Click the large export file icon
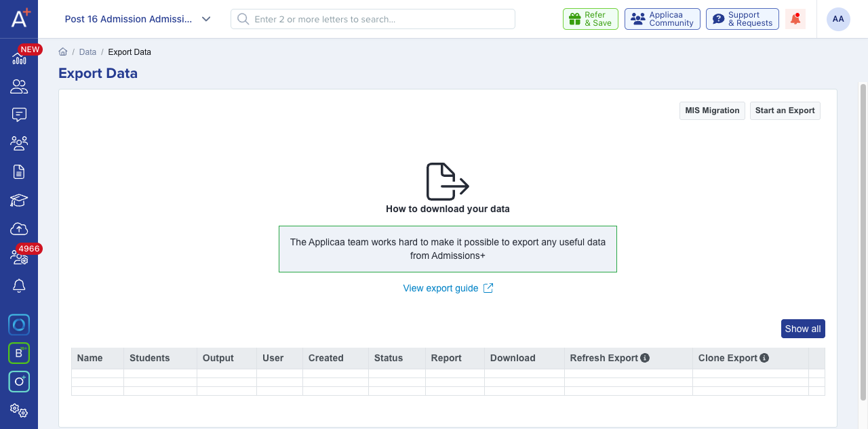 pos(448,181)
